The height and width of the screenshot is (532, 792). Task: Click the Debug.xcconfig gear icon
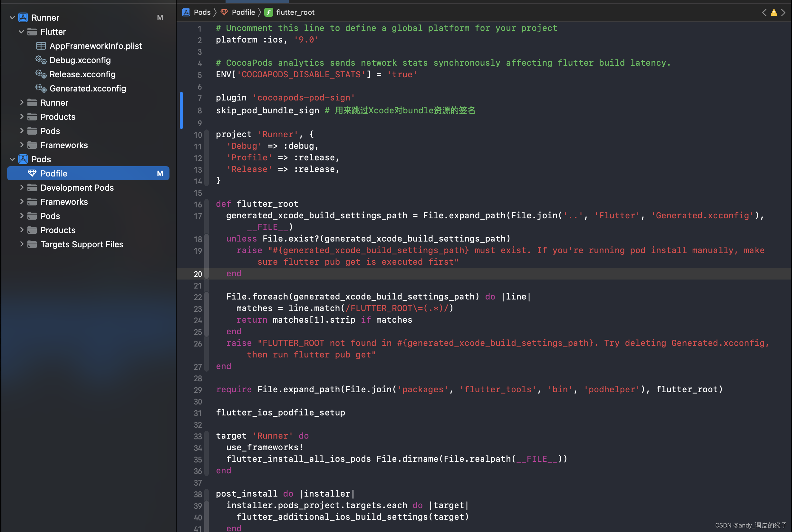coord(41,60)
